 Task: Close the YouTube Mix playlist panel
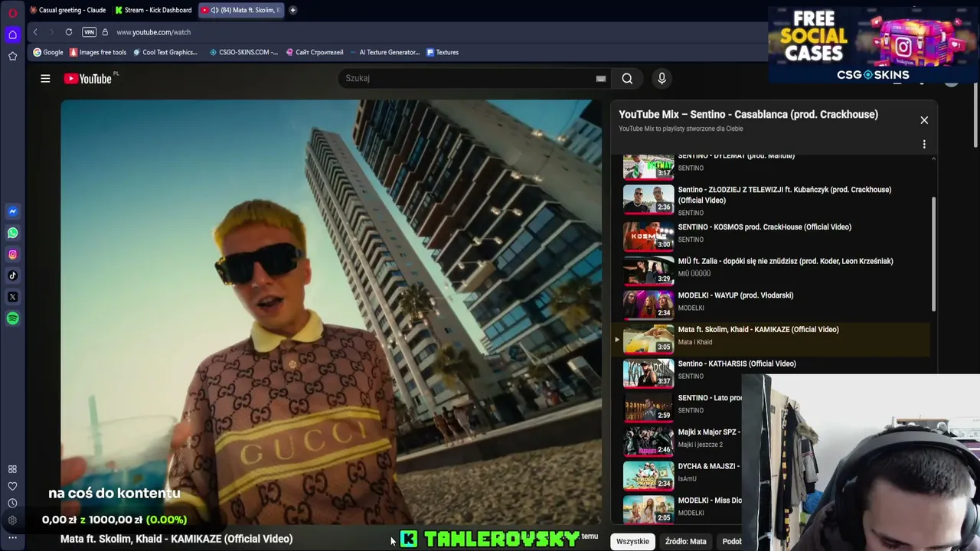tap(924, 120)
